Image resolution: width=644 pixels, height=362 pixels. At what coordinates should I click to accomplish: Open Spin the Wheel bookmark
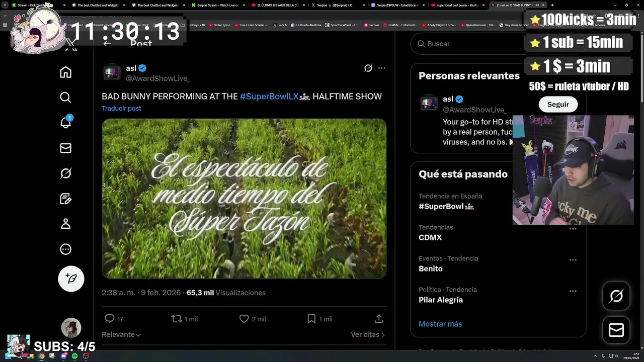(x=342, y=25)
